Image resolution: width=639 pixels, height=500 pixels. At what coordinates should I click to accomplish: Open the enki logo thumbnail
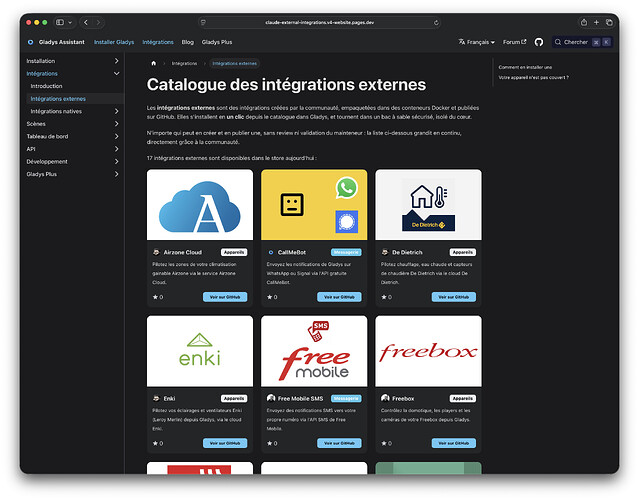click(x=200, y=351)
